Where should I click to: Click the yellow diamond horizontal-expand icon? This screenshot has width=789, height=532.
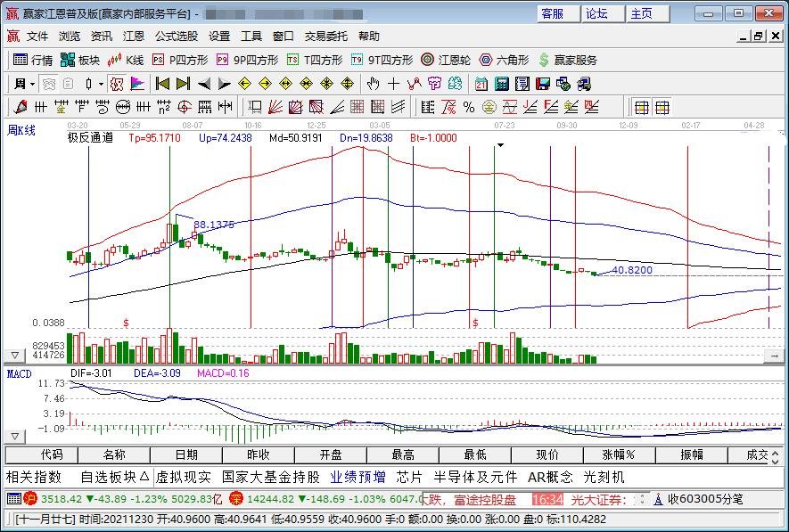[x=286, y=84]
